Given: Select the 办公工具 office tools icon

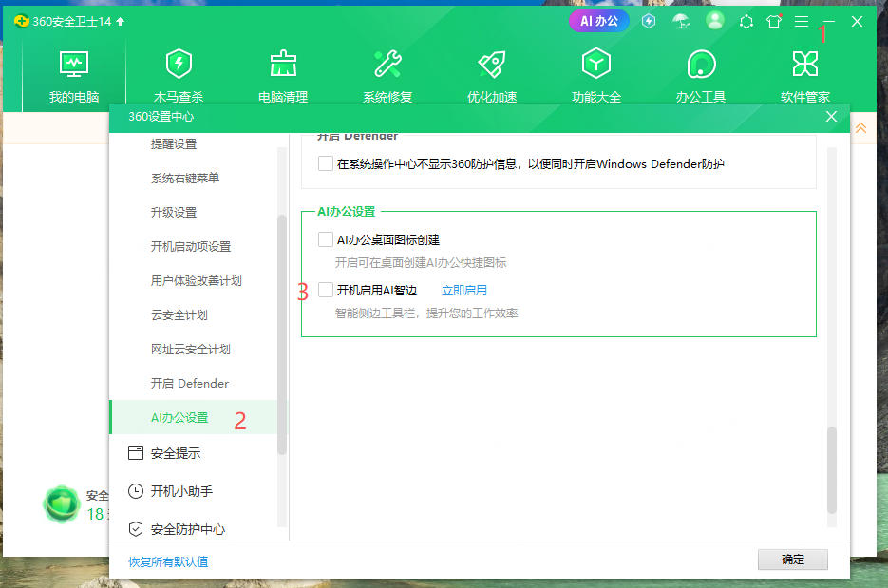Looking at the screenshot, I should pyautogui.click(x=700, y=74).
